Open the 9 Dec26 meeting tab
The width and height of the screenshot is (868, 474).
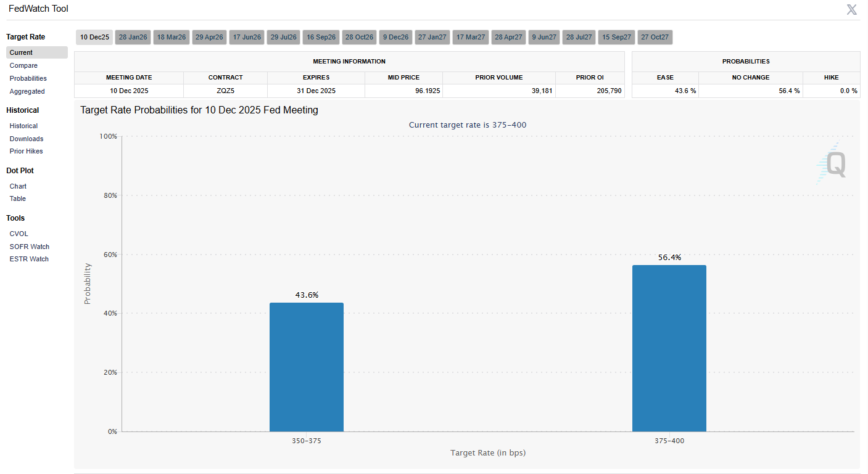coord(395,38)
